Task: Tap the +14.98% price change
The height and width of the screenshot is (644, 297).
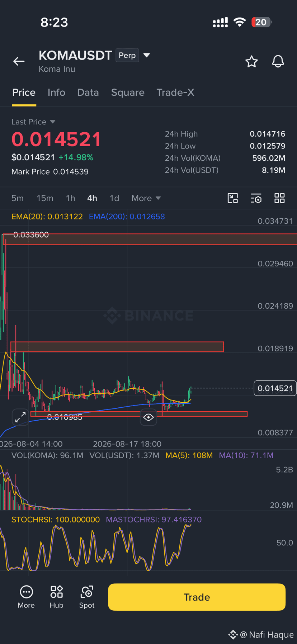Action: pos(76,157)
